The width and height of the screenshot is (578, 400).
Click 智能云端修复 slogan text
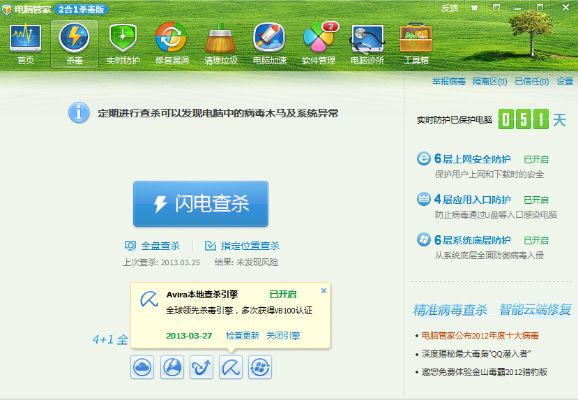(535, 310)
